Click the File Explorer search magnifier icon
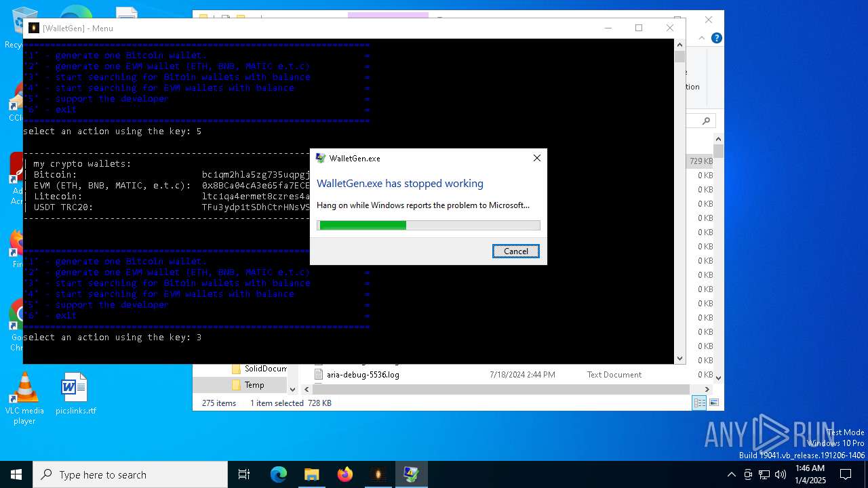868x488 pixels. click(706, 121)
